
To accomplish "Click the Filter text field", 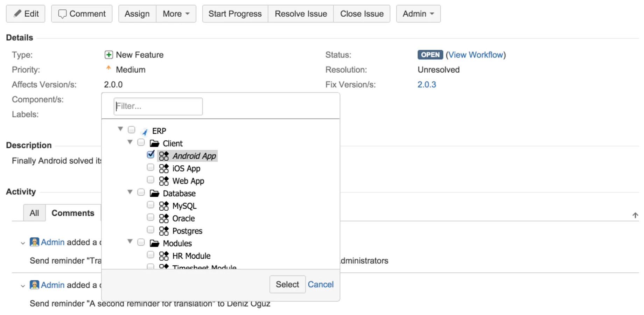I will tap(158, 106).
